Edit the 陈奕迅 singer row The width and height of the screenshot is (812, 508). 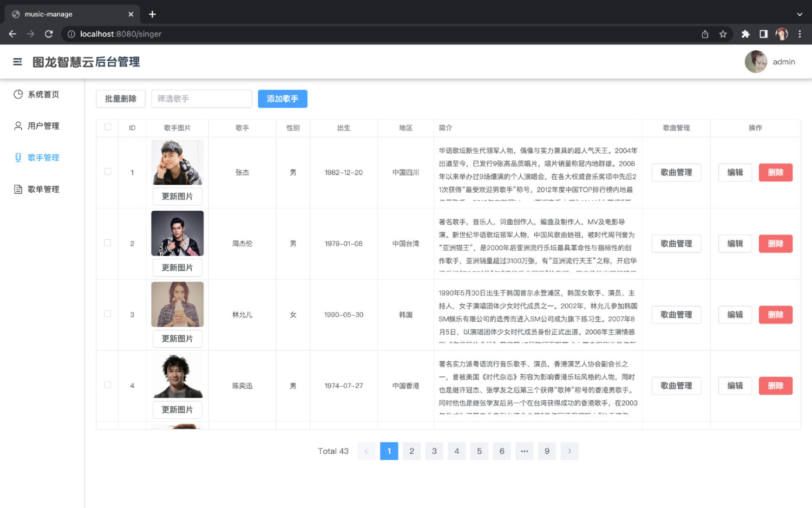tap(735, 386)
